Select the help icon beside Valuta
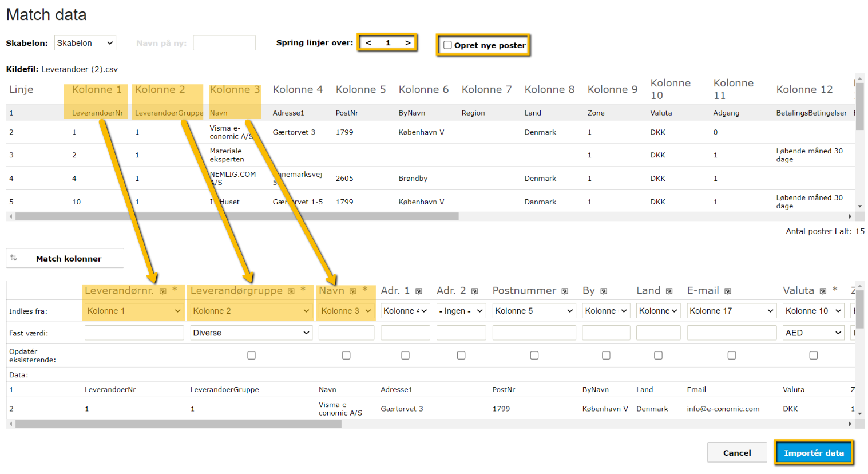Screen dimensions: 868x474 pyautogui.click(x=822, y=291)
